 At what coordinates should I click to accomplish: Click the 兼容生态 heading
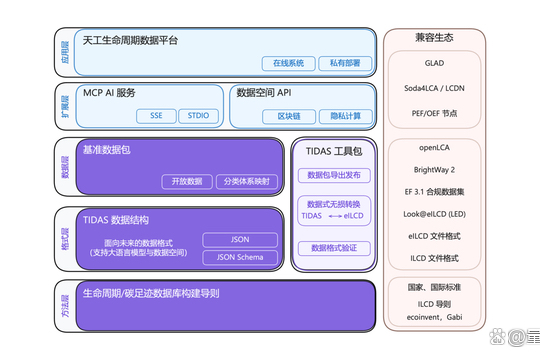(434, 38)
